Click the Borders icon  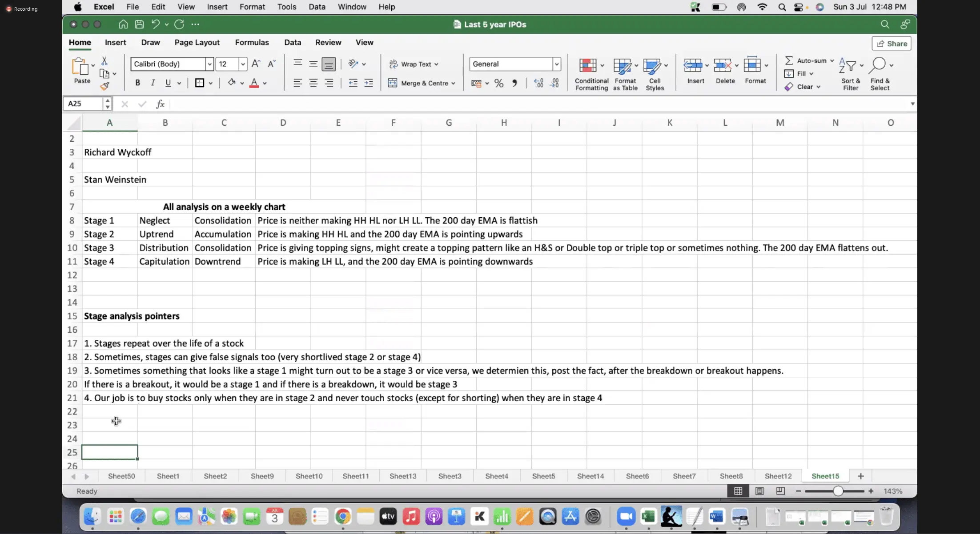[200, 83]
